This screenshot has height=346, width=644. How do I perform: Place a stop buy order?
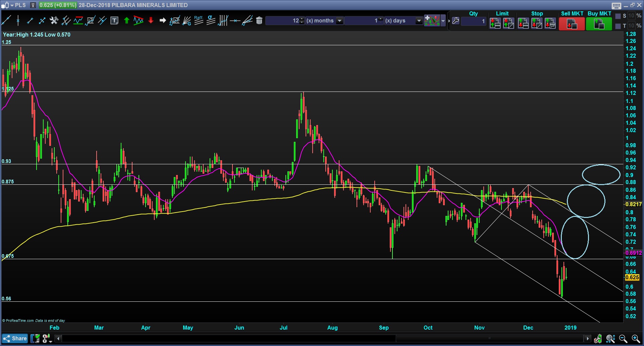[523, 23]
